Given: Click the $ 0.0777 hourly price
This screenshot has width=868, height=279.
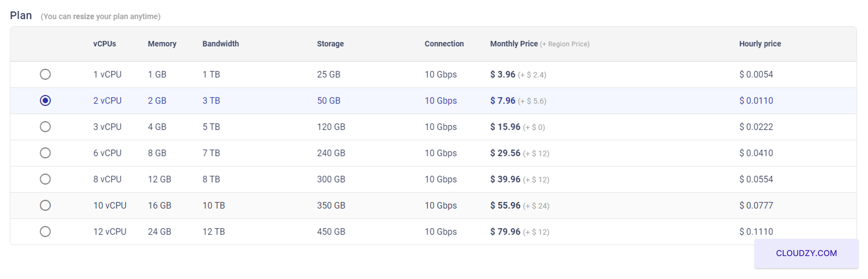Looking at the screenshot, I should pyautogui.click(x=756, y=205).
